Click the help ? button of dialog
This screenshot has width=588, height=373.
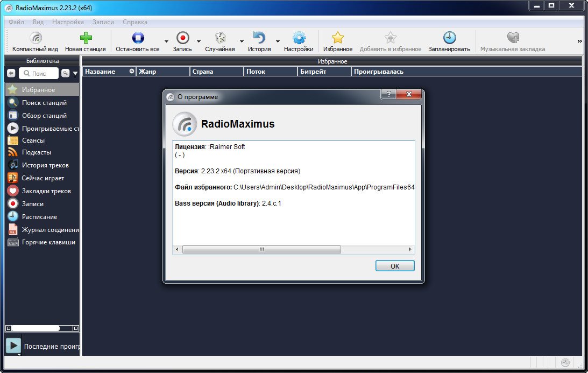pos(388,94)
